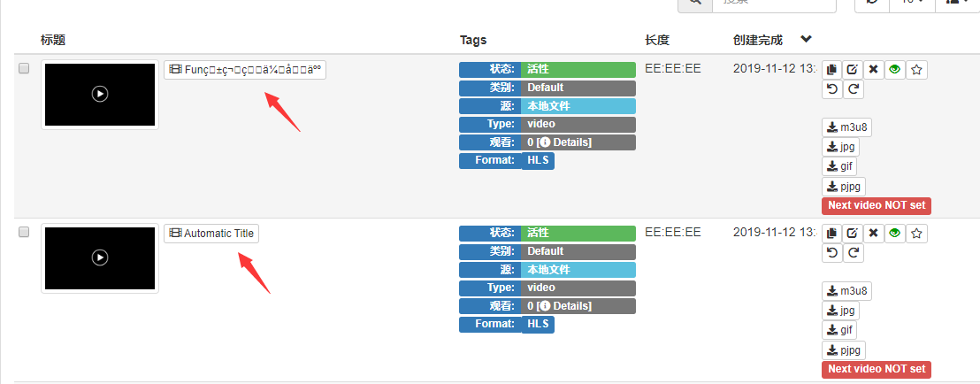The width and height of the screenshot is (980, 384).
Task: Download the first video's m3u8 file
Action: [846, 127]
